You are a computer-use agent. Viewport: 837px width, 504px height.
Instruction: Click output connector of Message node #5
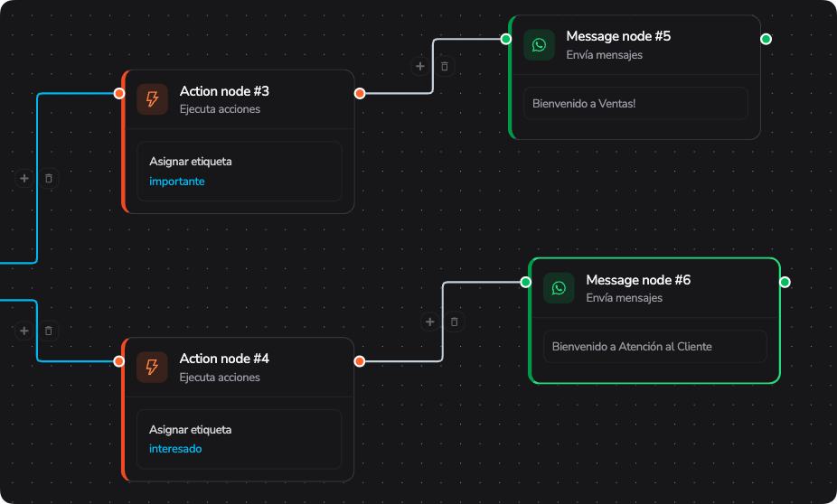click(x=766, y=39)
